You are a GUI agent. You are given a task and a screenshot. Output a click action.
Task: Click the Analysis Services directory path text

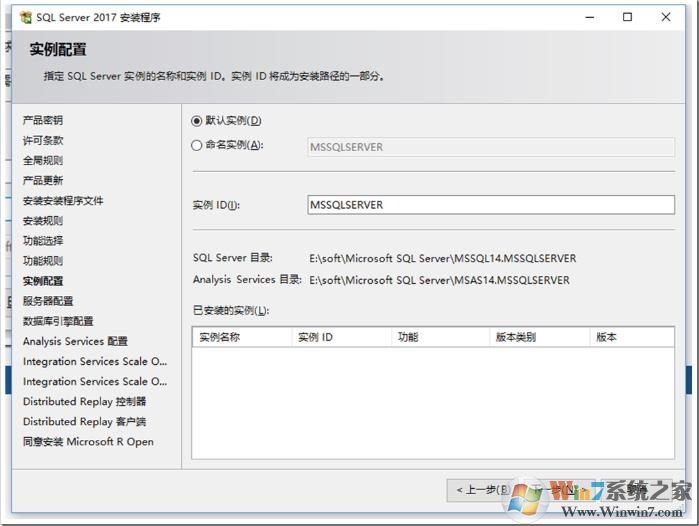coord(440,280)
